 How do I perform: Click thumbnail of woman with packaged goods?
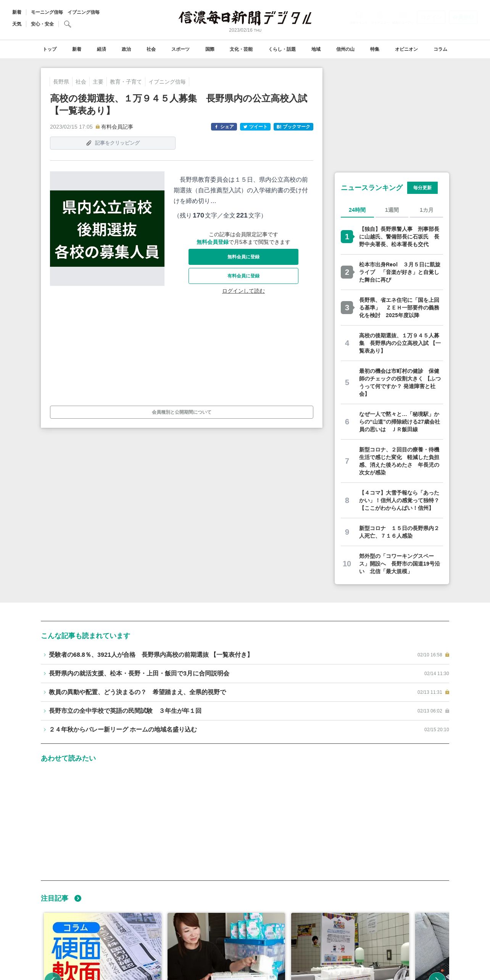226,946
